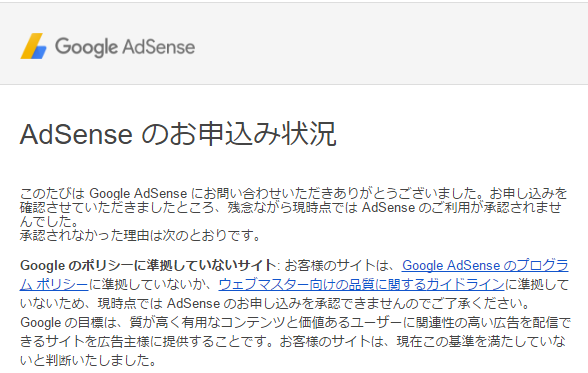Screen dimensions: 588x373
Task: Open the ウェブマスター向けの品質に関するガイドライン link
Action: pyautogui.click(x=362, y=285)
